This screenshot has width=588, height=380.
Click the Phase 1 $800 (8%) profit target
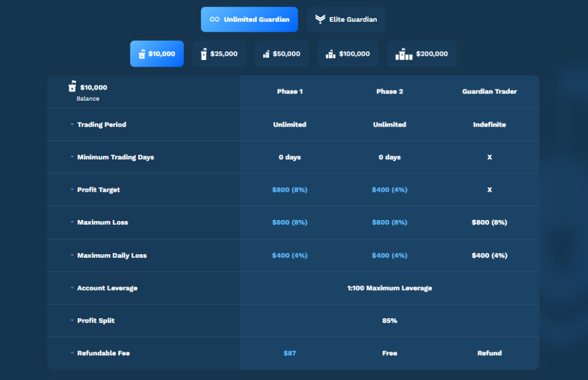pos(289,190)
